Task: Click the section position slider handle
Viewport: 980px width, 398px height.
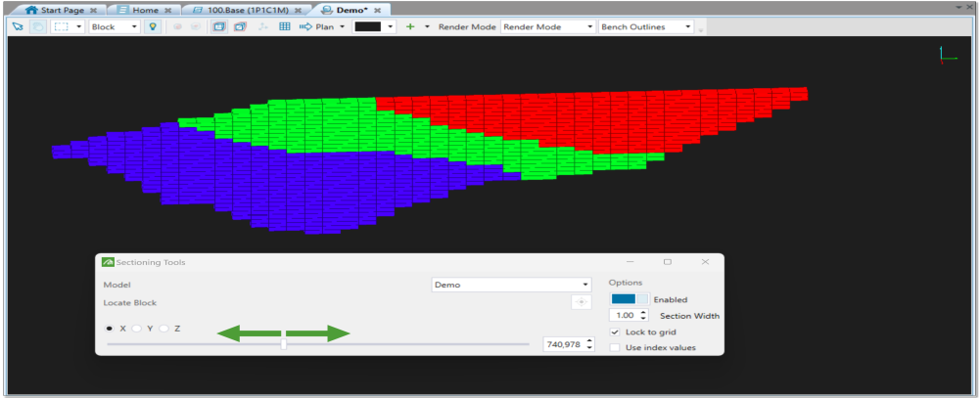Action: tap(284, 344)
